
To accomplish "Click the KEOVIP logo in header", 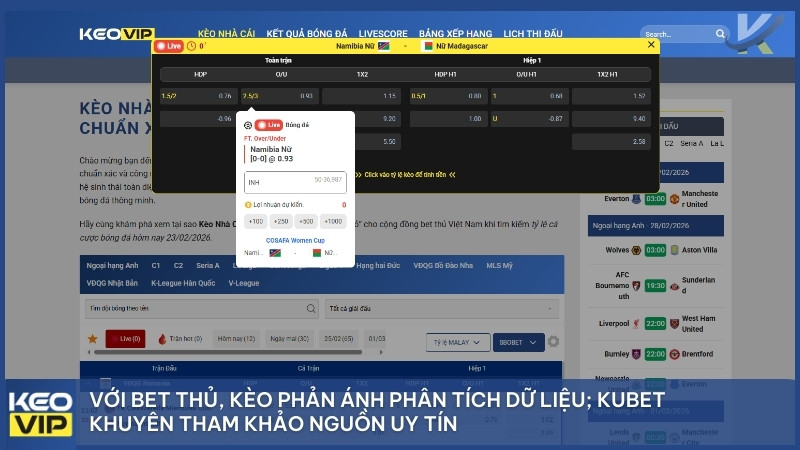I will point(117,34).
